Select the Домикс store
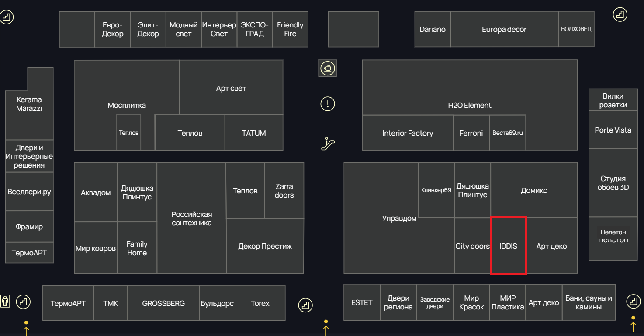Image resolution: width=644 pixels, height=336 pixels. [x=534, y=190]
